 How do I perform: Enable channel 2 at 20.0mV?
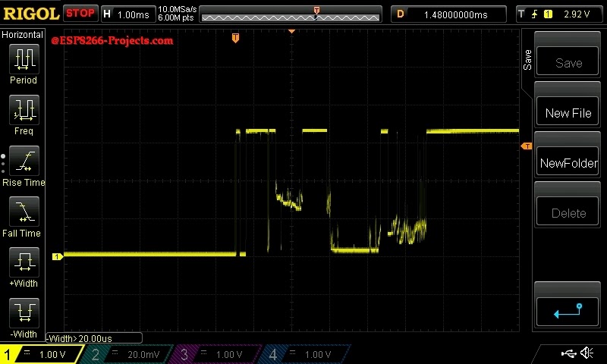pos(127,354)
